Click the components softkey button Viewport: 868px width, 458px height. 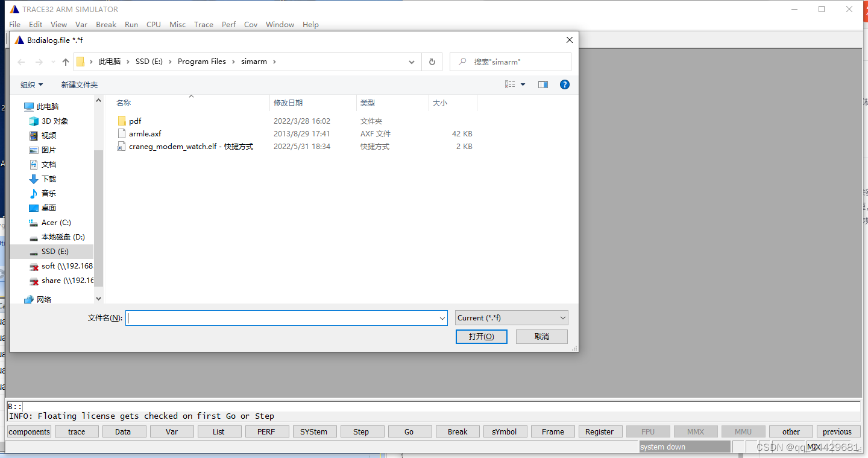tap(29, 431)
